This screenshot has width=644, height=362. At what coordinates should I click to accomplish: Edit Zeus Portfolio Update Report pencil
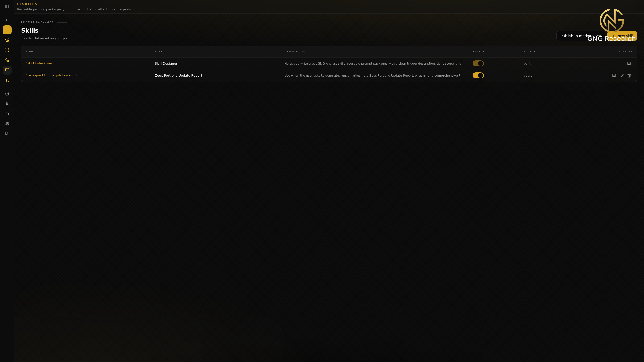tap(621, 76)
